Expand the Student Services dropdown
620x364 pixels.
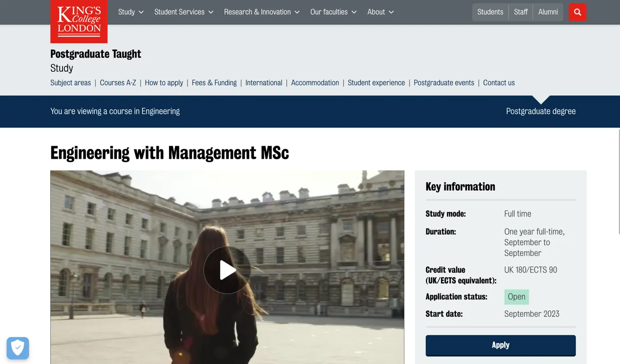[x=184, y=12]
